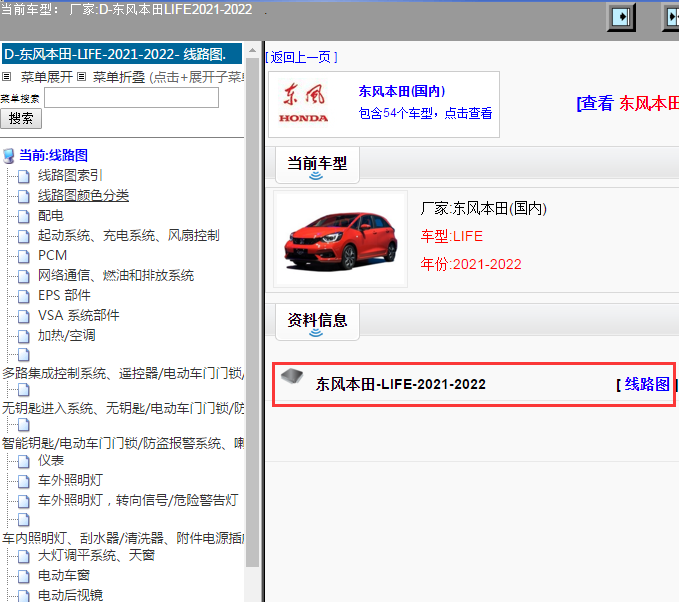679x602 pixels.
Task: Click the page icon next to VSA 系统部件
Action: (x=24, y=316)
